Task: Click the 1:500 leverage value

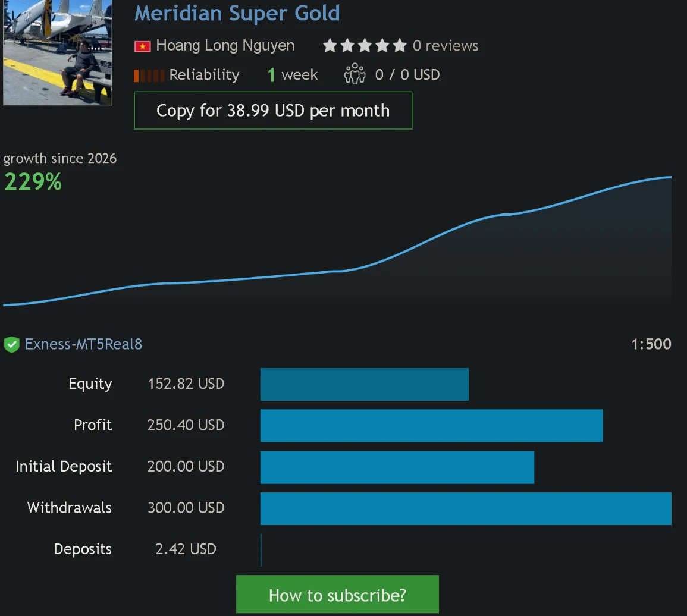Action: 651,344
